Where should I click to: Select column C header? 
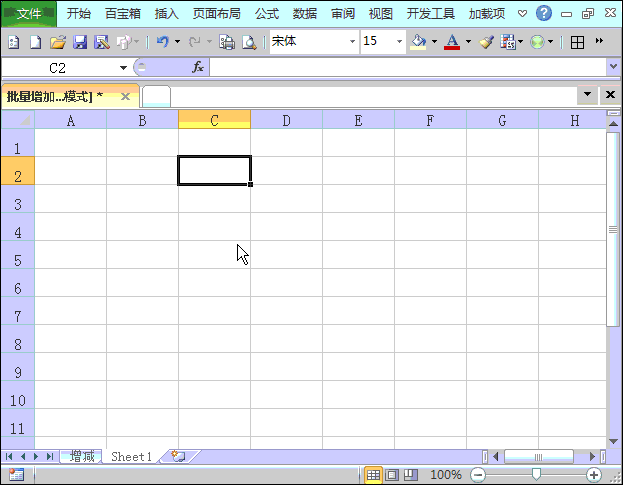click(215, 120)
